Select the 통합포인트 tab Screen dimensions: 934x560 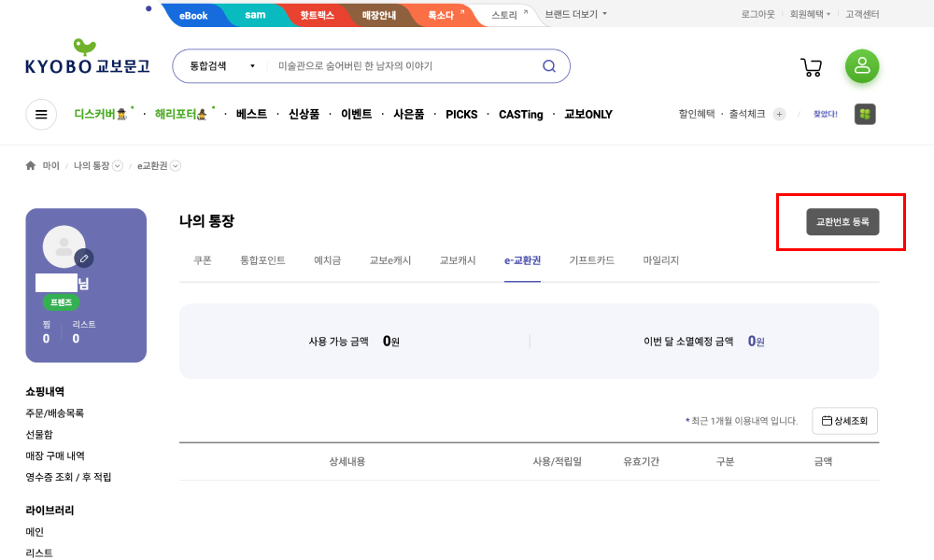(262, 260)
